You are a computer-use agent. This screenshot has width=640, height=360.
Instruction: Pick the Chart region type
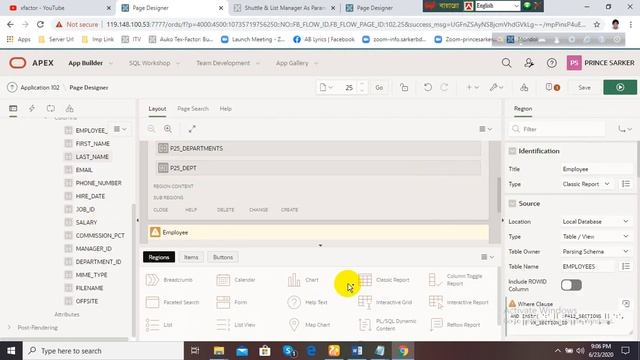tap(303, 280)
